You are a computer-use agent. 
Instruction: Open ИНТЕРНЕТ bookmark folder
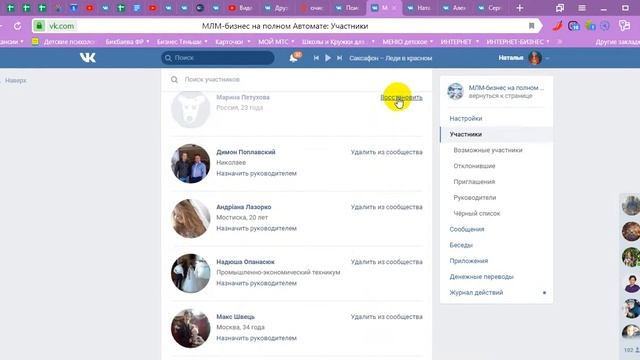460,42
